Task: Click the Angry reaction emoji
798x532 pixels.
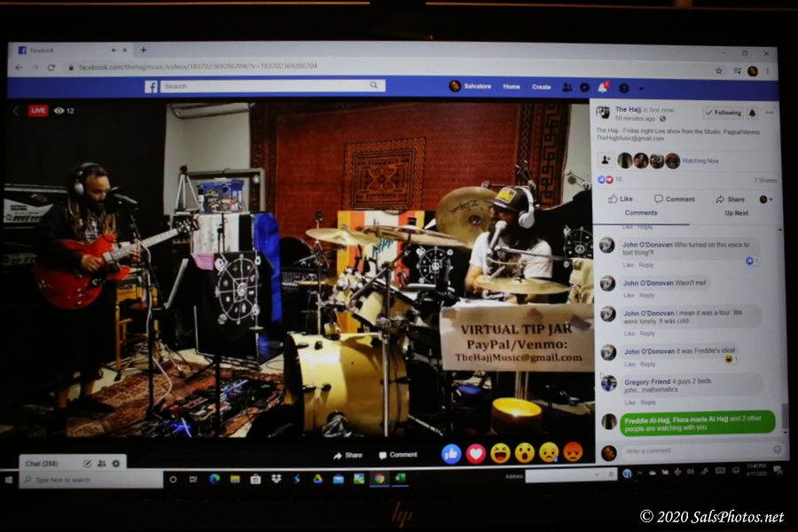Action: click(x=573, y=452)
